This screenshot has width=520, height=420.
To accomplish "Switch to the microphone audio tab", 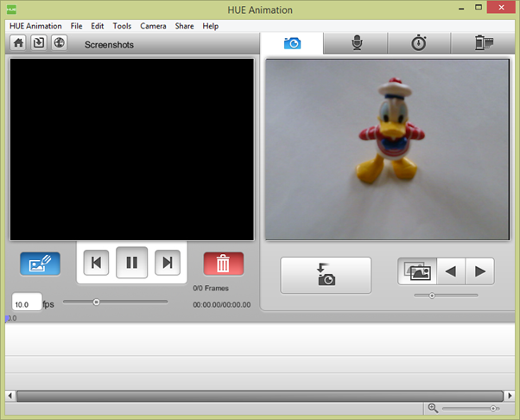I will coord(357,43).
